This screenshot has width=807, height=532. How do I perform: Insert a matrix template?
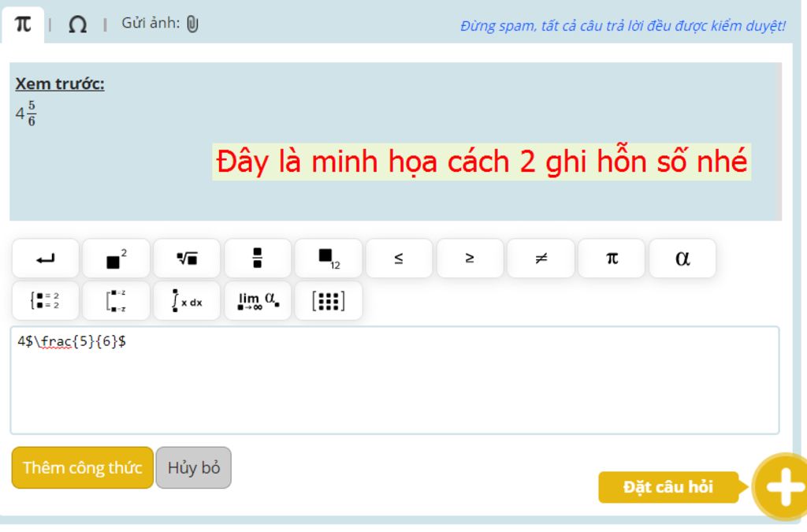(x=329, y=300)
